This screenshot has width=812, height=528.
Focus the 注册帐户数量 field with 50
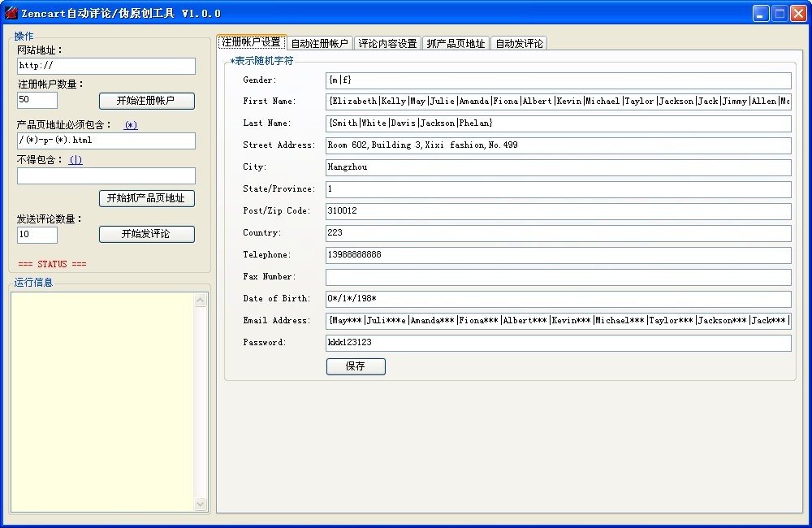[x=37, y=100]
